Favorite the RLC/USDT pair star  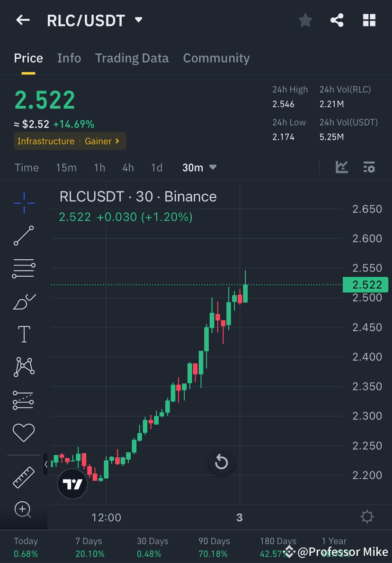(x=305, y=20)
